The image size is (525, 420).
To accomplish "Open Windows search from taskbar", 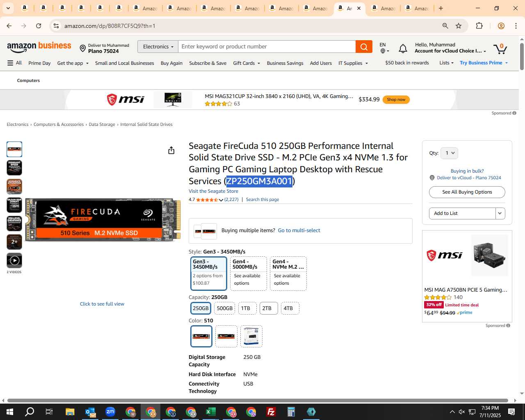I will click(x=30, y=412).
